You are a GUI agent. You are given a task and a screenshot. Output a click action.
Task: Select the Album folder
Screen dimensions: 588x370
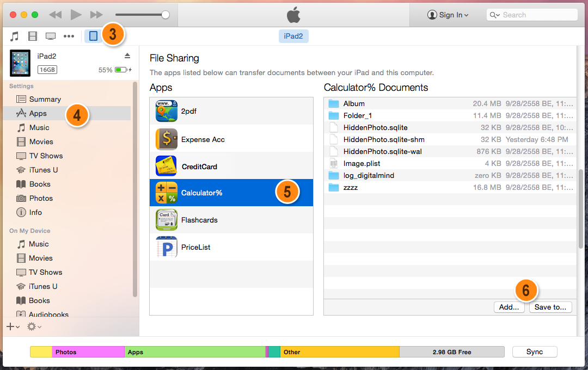450,103
